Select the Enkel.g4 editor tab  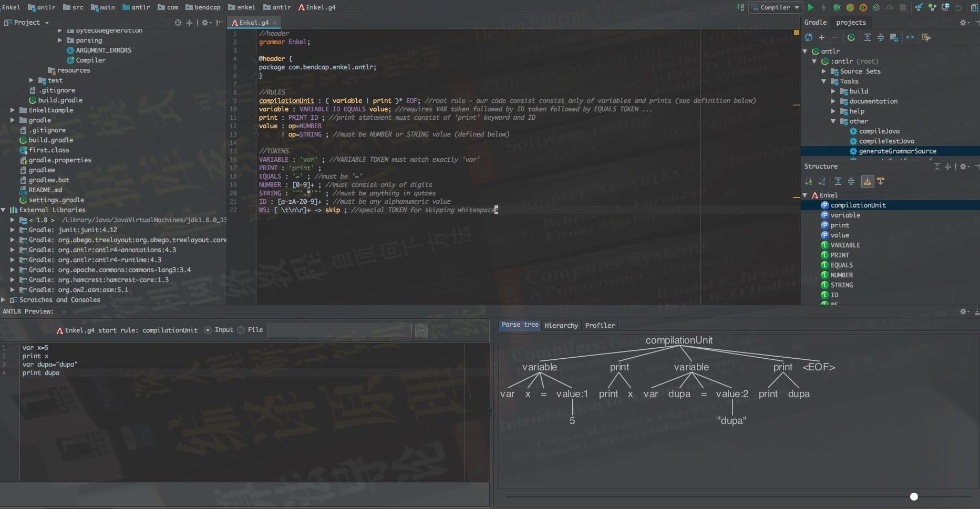point(254,23)
